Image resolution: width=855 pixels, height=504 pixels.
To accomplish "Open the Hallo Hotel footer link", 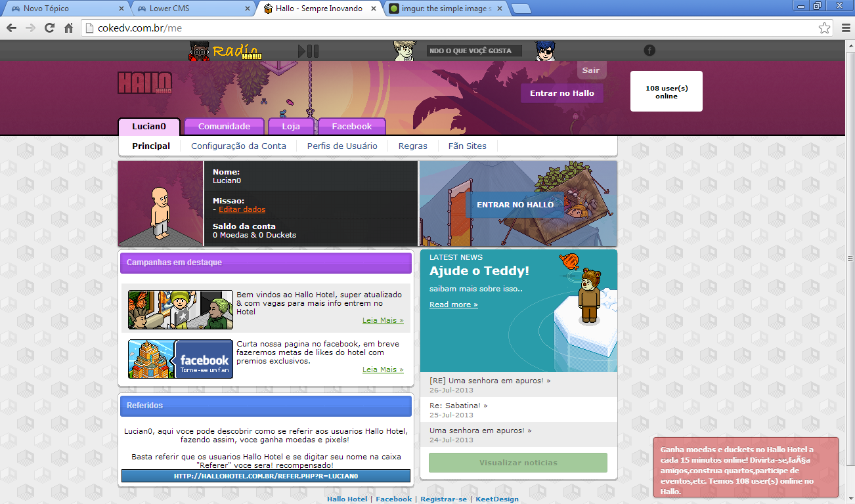I will click(x=347, y=499).
